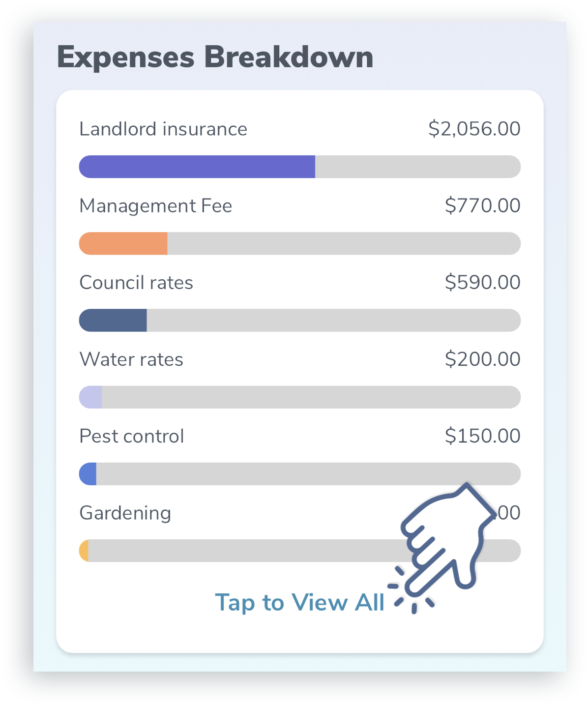Click the Expenses Breakdown heading
Viewport: 588px width, 705px height.
(x=215, y=57)
